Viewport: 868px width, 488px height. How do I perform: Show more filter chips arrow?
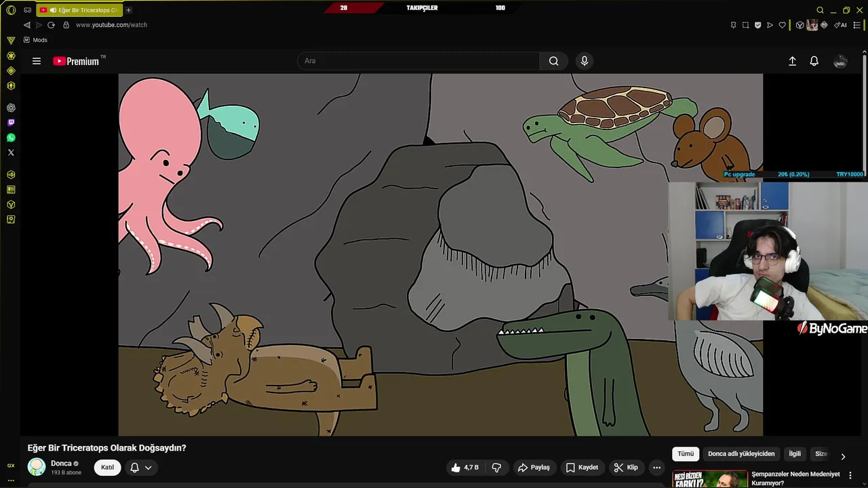pyautogui.click(x=843, y=456)
